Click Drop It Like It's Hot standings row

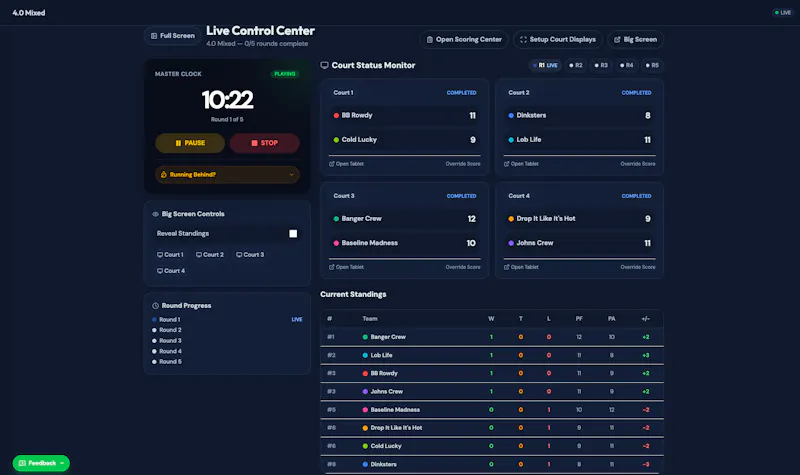(x=492, y=428)
